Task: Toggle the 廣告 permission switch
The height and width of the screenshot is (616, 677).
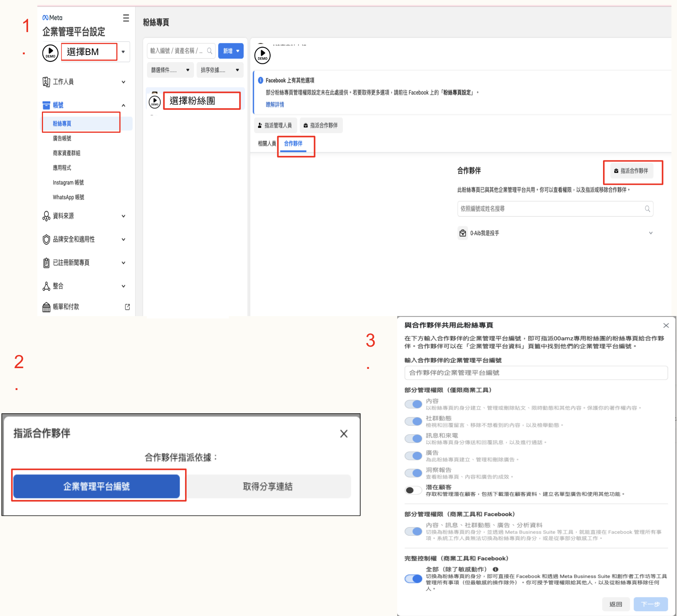Action: point(413,456)
